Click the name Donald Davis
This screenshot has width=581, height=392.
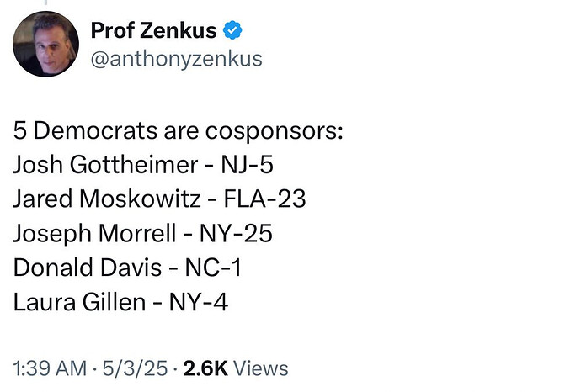click(88, 268)
